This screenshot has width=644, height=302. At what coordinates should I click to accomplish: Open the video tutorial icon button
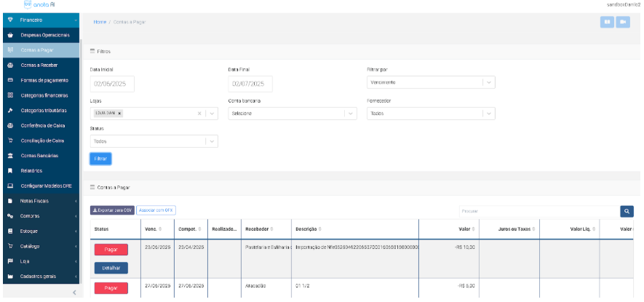623,22
